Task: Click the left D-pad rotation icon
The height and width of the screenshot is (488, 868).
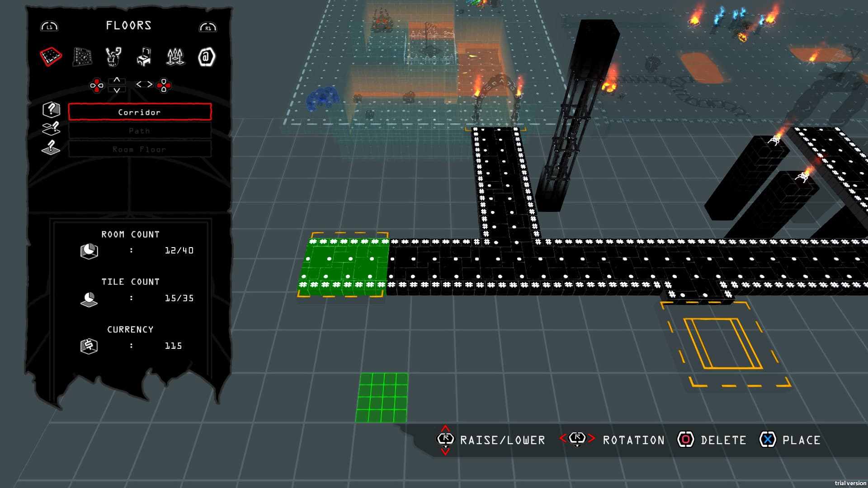Action: click(x=97, y=84)
